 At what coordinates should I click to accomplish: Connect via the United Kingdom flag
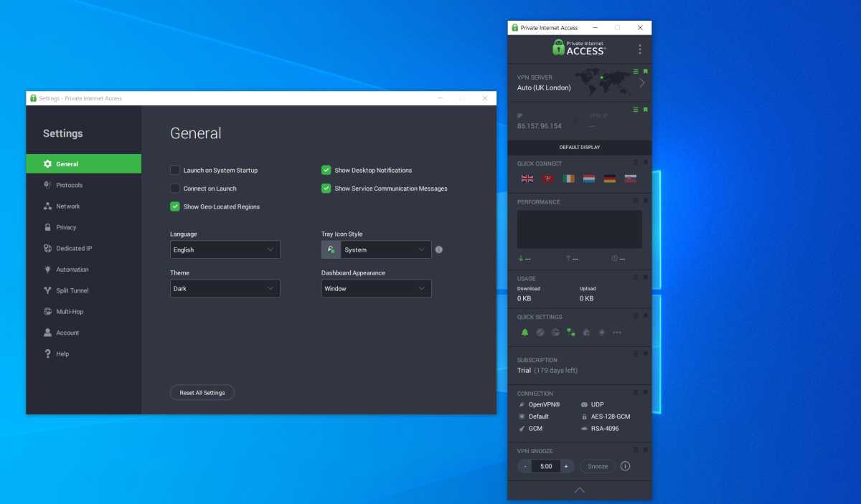(527, 179)
